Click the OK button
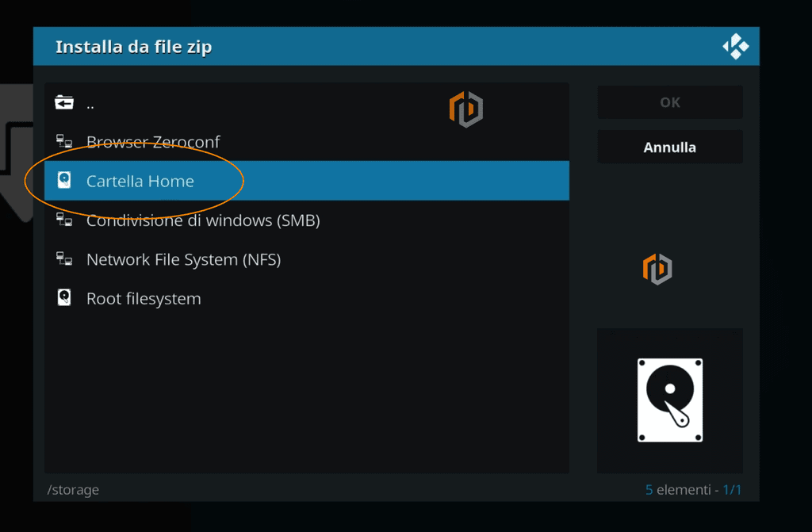This screenshot has height=532, width=812. click(669, 102)
